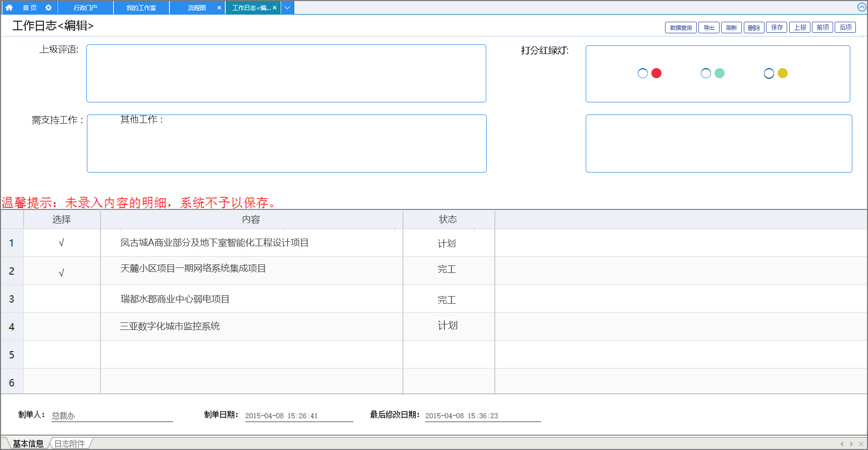The height and width of the screenshot is (450, 868).
Task: Click the 计划 status of row 1
Action: click(x=447, y=244)
